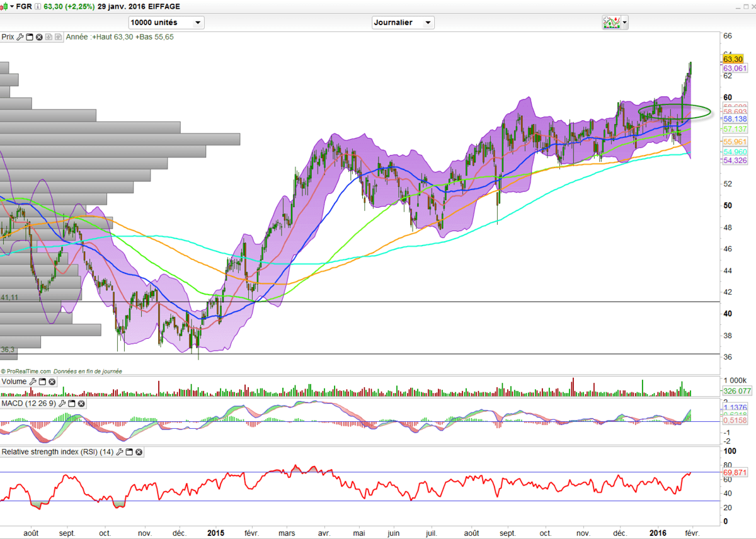Remove the Prix panel with X icon
Viewport: 756px width, 539px height.
(x=39, y=37)
